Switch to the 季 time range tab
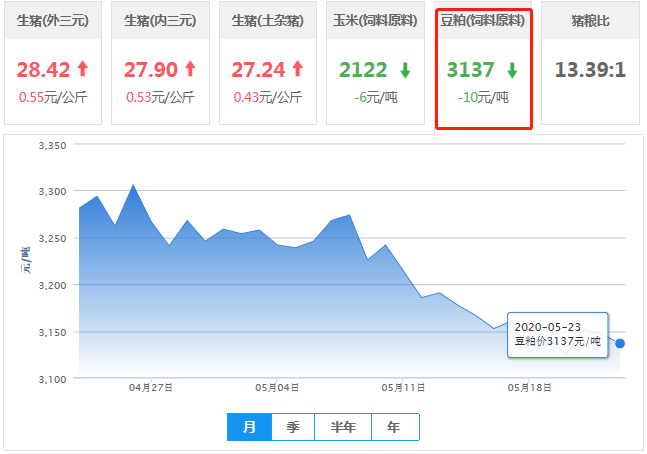Viewport: 647px width, 454px height. pyautogui.click(x=293, y=427)
